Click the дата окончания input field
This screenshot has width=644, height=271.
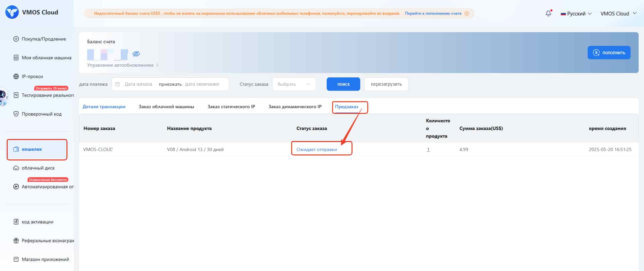click(202, 84)
